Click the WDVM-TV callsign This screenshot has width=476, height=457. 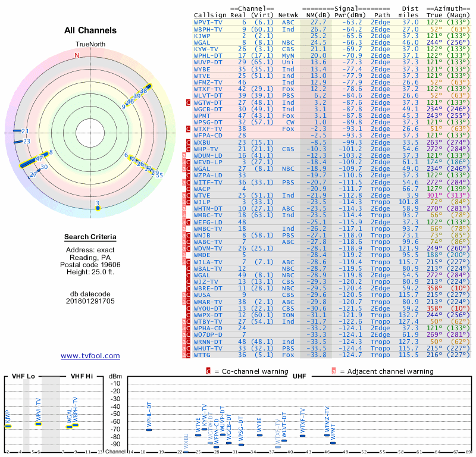click(208, 248)
